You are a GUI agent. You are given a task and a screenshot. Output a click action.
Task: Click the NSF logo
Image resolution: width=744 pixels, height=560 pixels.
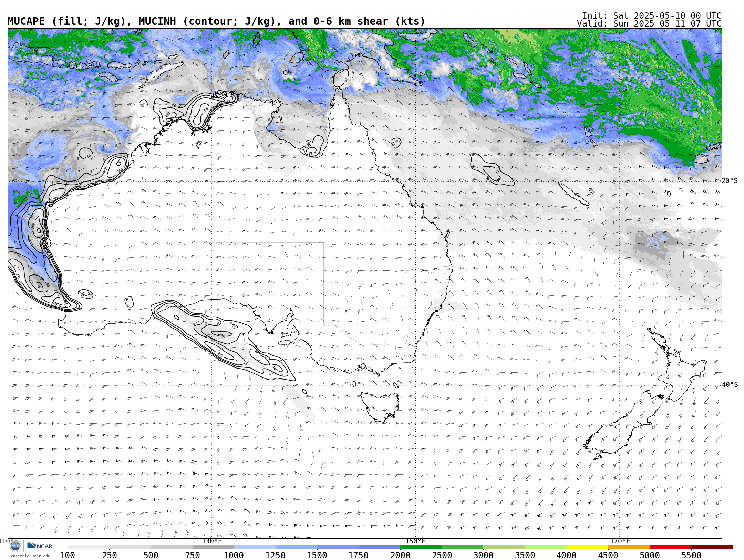(15, 546)
